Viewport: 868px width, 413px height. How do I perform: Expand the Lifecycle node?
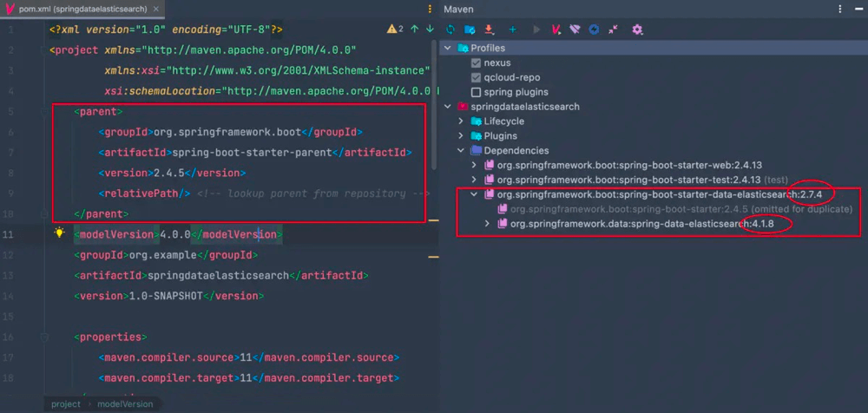[x=461, y=121]
